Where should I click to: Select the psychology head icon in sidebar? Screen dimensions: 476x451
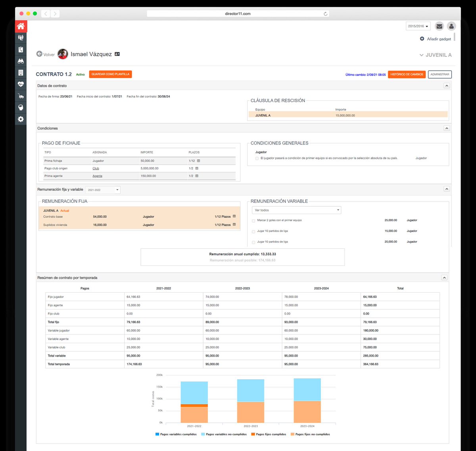click(21, 107)
